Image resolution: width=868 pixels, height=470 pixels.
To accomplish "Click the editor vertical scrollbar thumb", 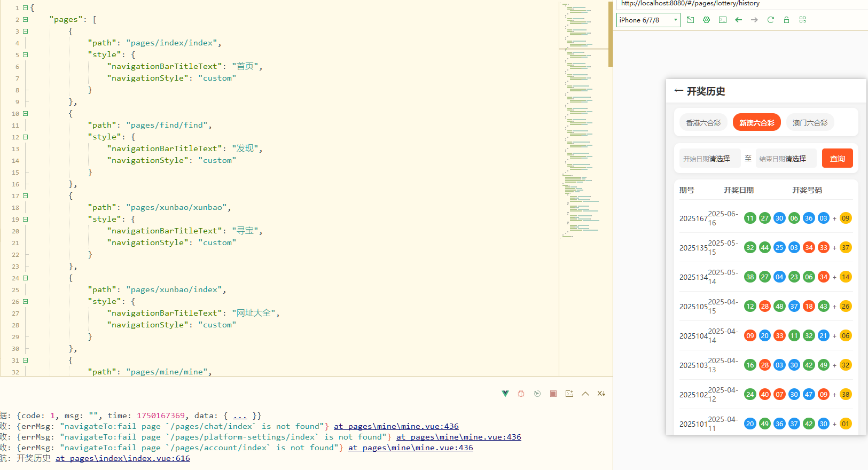I will [x=610, y=33].
